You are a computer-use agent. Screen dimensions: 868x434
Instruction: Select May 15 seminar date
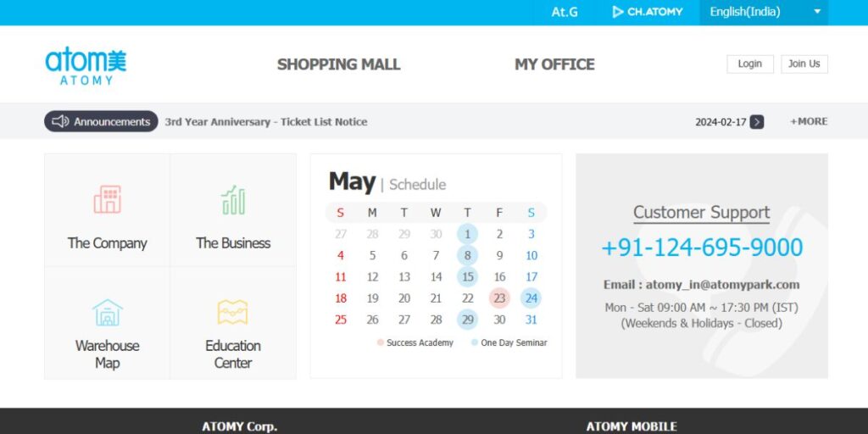pos(468,277)
